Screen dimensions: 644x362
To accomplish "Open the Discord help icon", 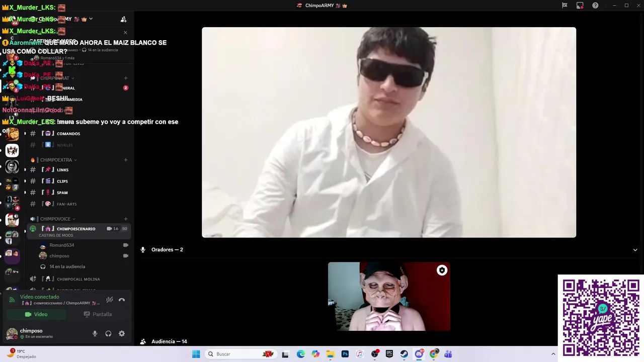I will 595,6.
